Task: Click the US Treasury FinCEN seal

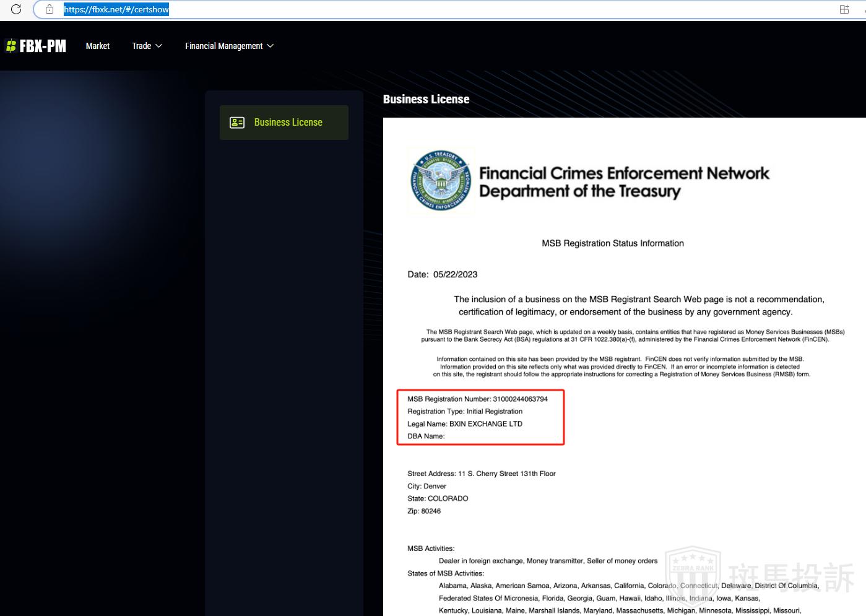Action: pos(441,181)
